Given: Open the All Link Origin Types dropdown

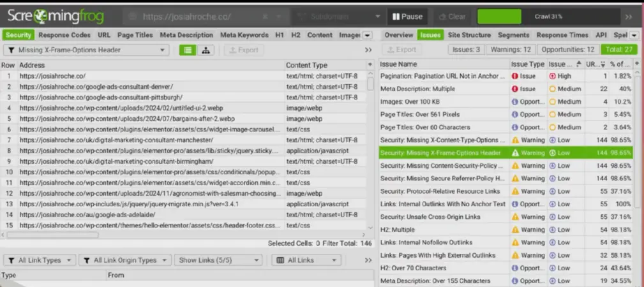Looking at the screenshot, I should tap(125, 260).
